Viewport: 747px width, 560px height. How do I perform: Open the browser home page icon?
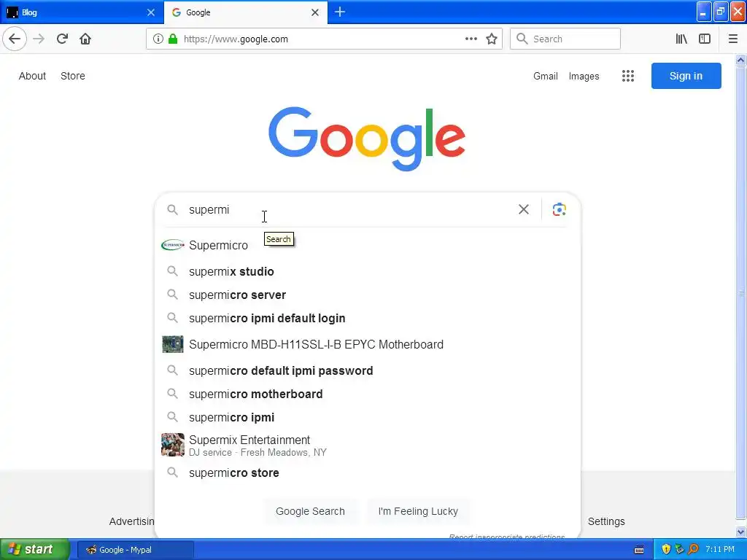(x=85, y=39)
